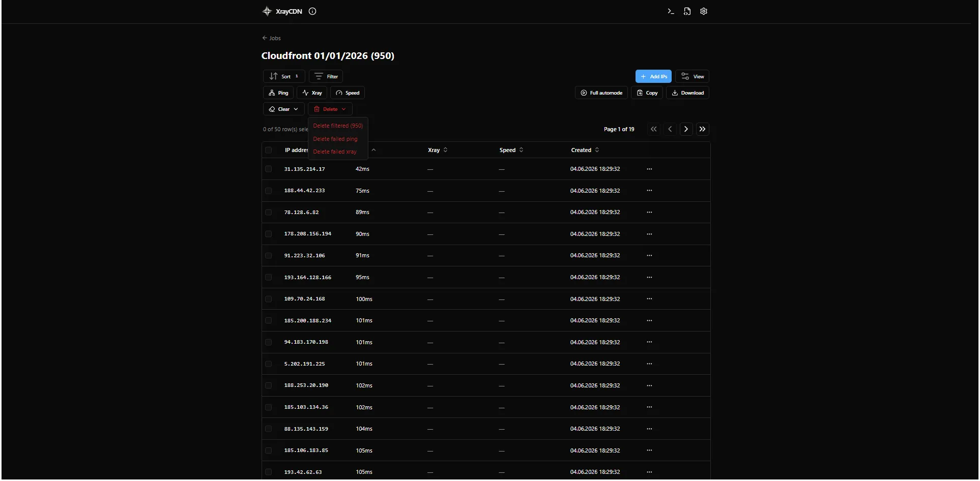Run Xray test button
This screenshot has width=980, height=481.
click(312, 93)
